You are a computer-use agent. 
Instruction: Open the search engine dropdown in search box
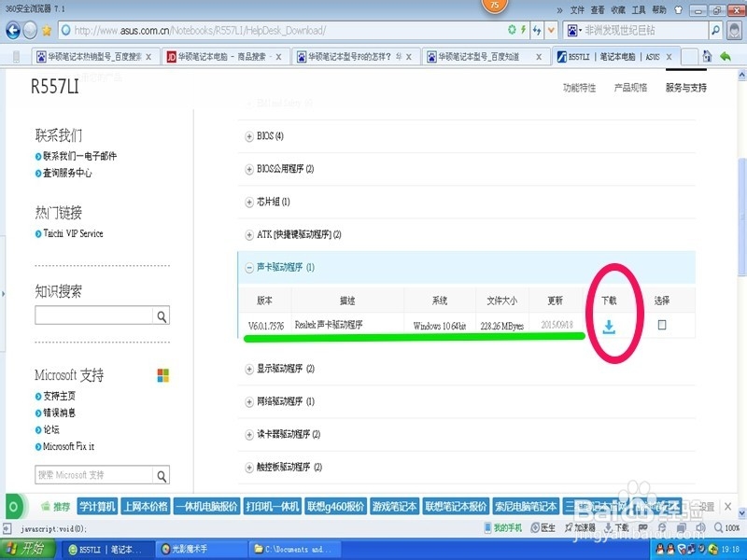click(x=574, y=31)
